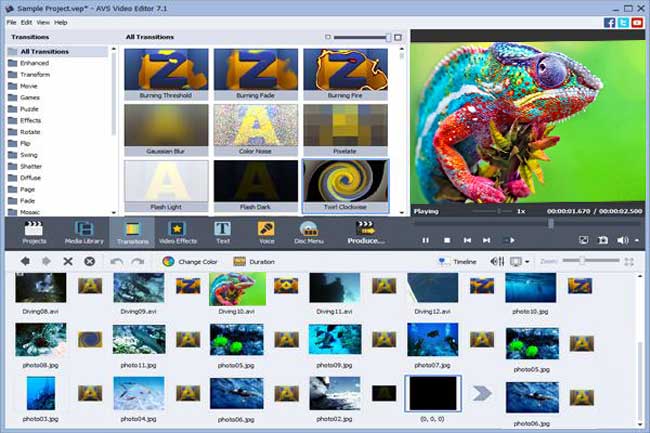Open the Voice recording tool
Image resolution: width=650 pixels, height=433 pixels.
click(x=266, y=231)
